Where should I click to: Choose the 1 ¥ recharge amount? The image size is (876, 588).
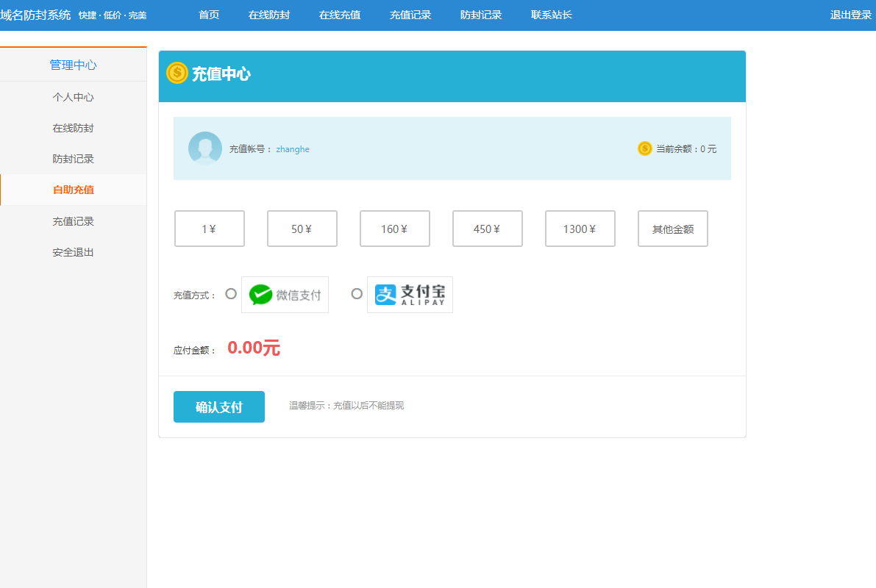(210, 229)
